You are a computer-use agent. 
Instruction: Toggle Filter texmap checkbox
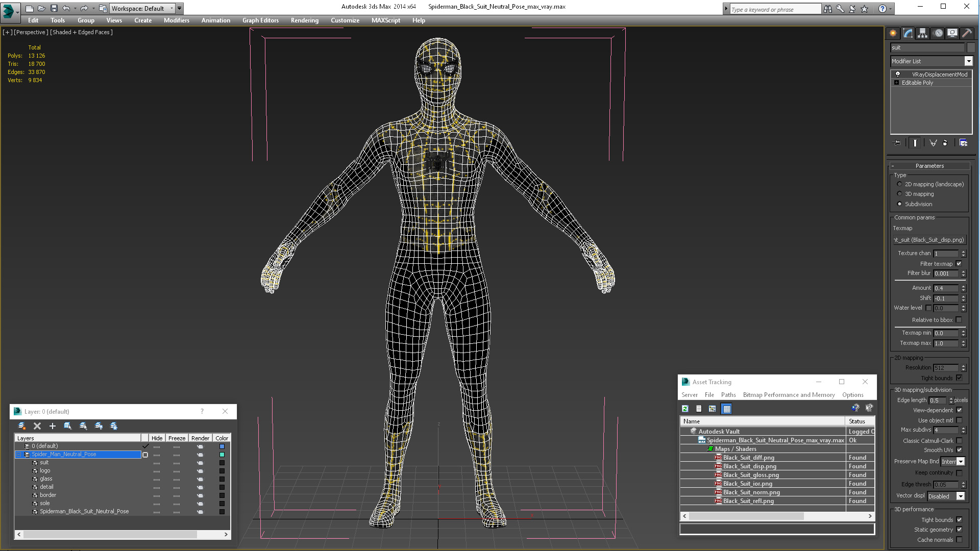tap(959, 264)
